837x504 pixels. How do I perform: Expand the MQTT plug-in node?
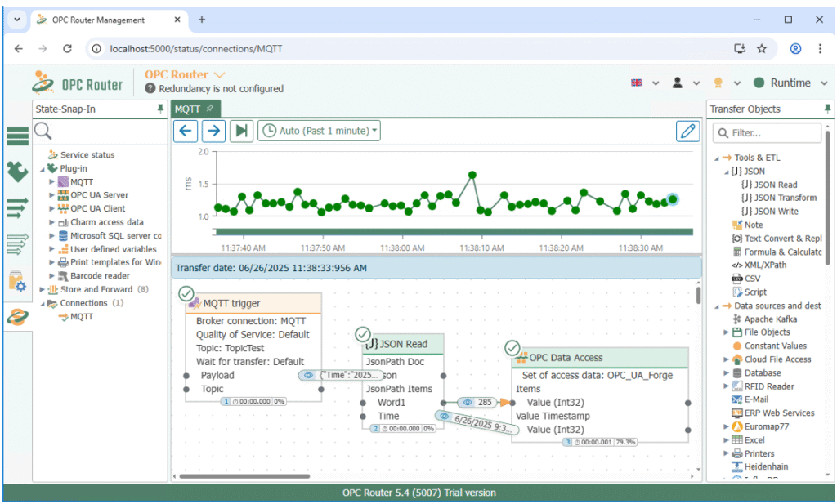51,182
